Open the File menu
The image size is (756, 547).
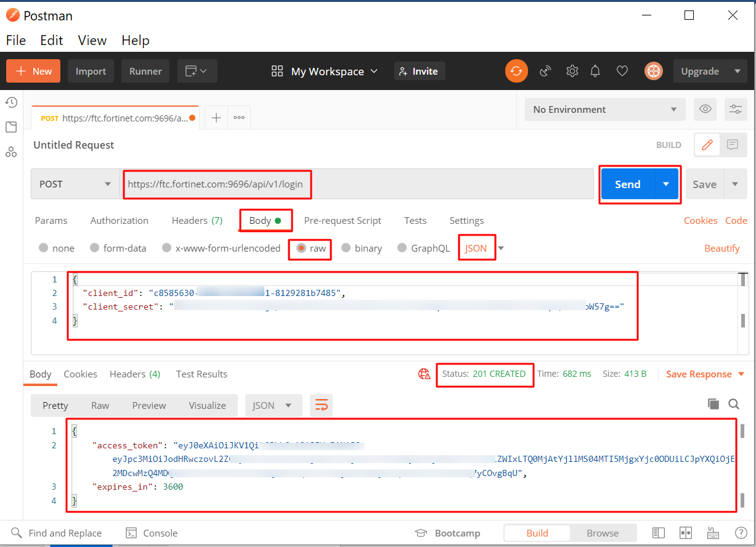[16, 40]
